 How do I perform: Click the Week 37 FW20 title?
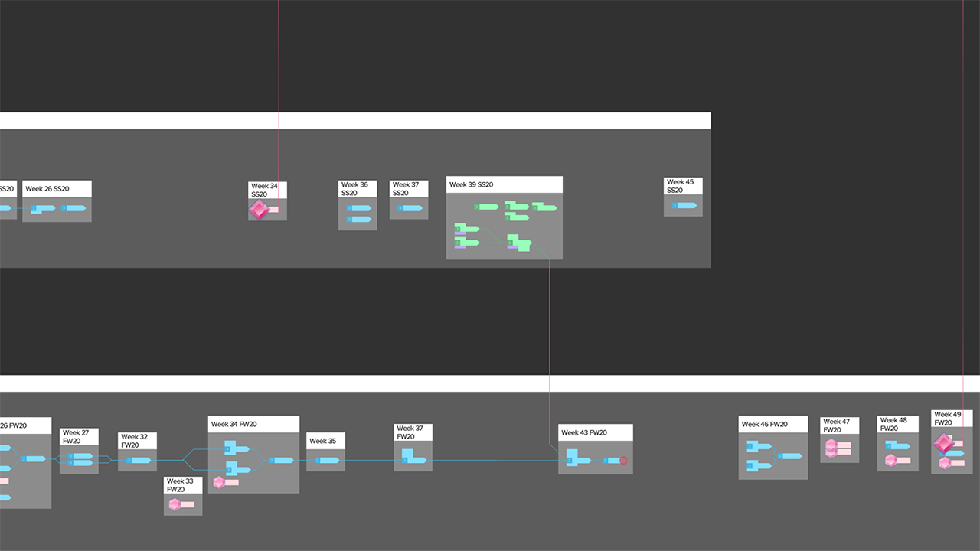click(x=410, y=432)
